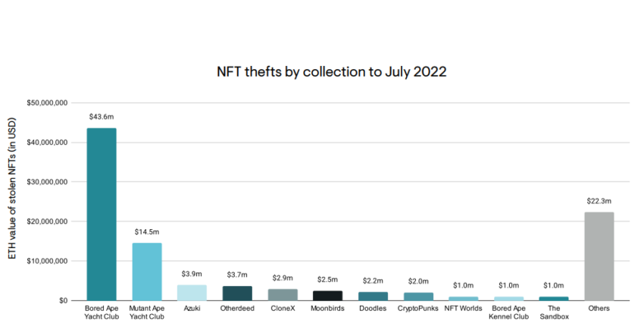Viewport: 644px width, 333px height.
Task: Click the CloneX gray bar
Action: pos(283,295)
